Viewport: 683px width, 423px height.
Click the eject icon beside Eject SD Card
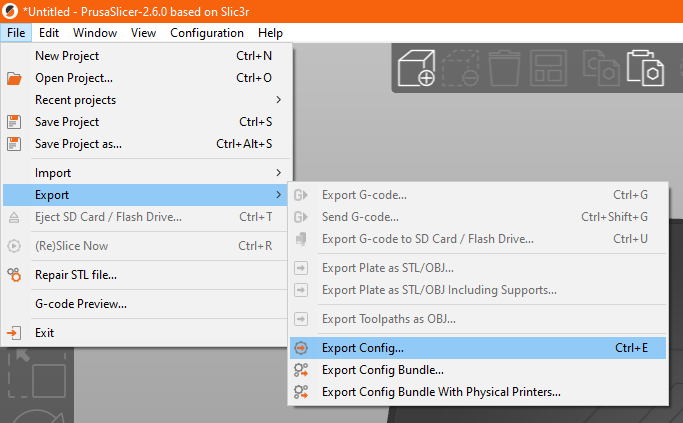(x=14, y=217)
